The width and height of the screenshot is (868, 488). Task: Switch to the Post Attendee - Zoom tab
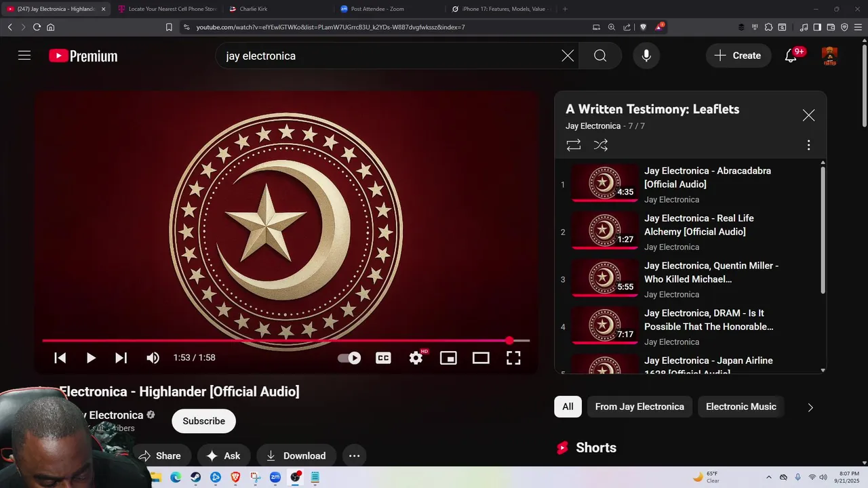pyautogui.click(x=391, y=9)
